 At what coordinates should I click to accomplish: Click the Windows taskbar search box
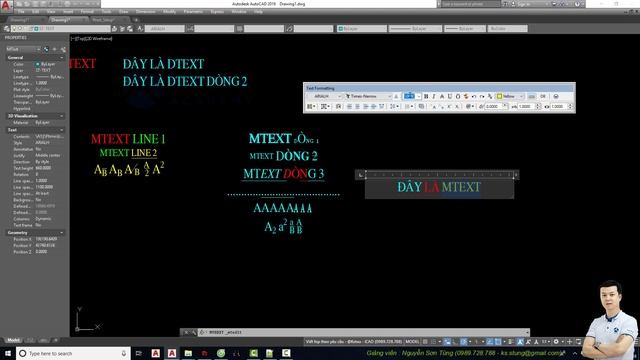[73, 353]
